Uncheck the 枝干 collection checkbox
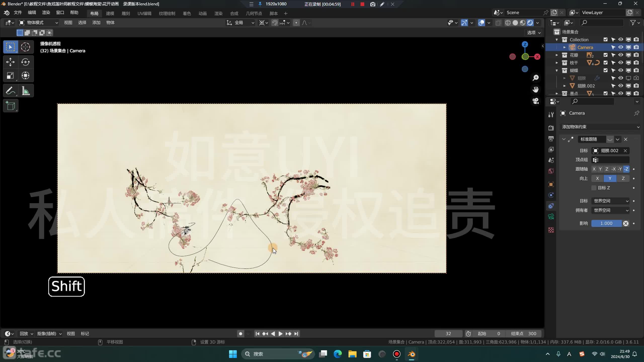 pos(606,63)
